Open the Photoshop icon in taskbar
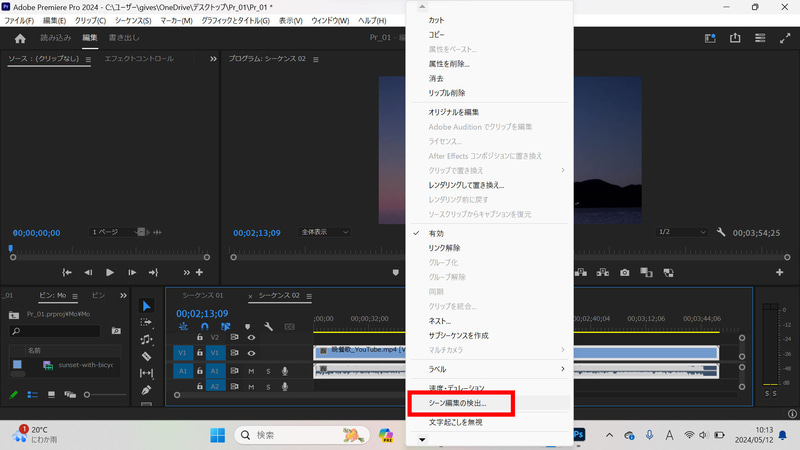The width and height of the screenshot is (800, 450). (x=578, y=435)
